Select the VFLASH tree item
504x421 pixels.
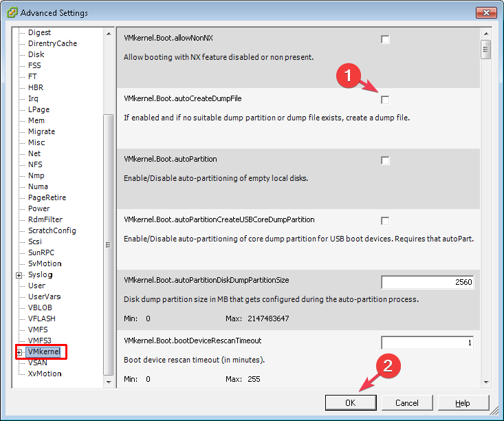[x=41, y=319]
